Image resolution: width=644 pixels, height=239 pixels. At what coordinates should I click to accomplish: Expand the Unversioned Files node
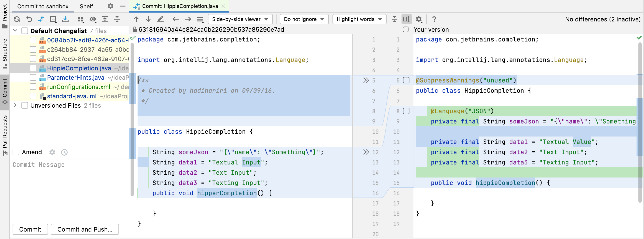pyautogui.click(x=15, y=105)
